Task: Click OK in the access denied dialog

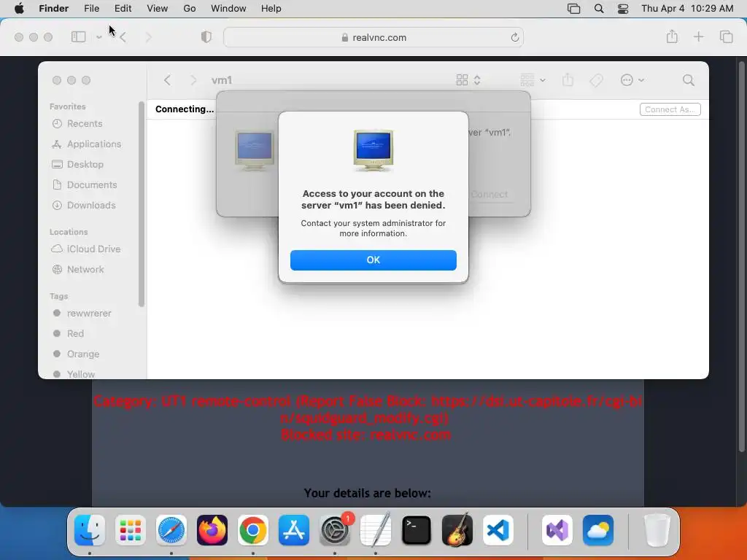Action: pyautogui.click(x=373, y=260)
